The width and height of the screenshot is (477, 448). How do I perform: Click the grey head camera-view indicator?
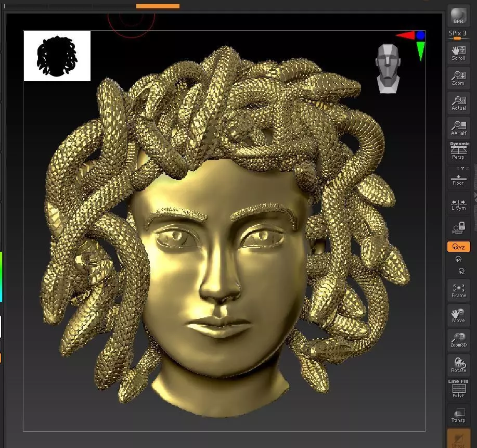tap(388, 68)
